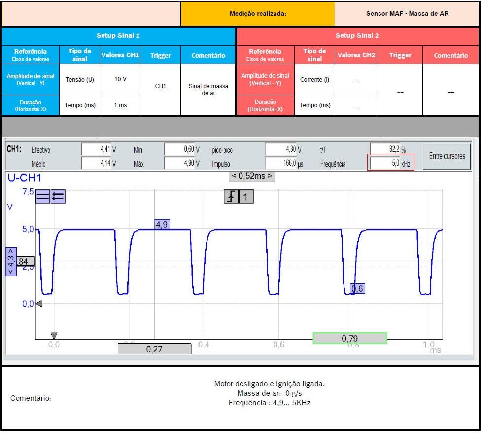Click the 4,9 upper cursor value tag
The width and height of the screenshot is (482, 448).
tap(162, 225)
